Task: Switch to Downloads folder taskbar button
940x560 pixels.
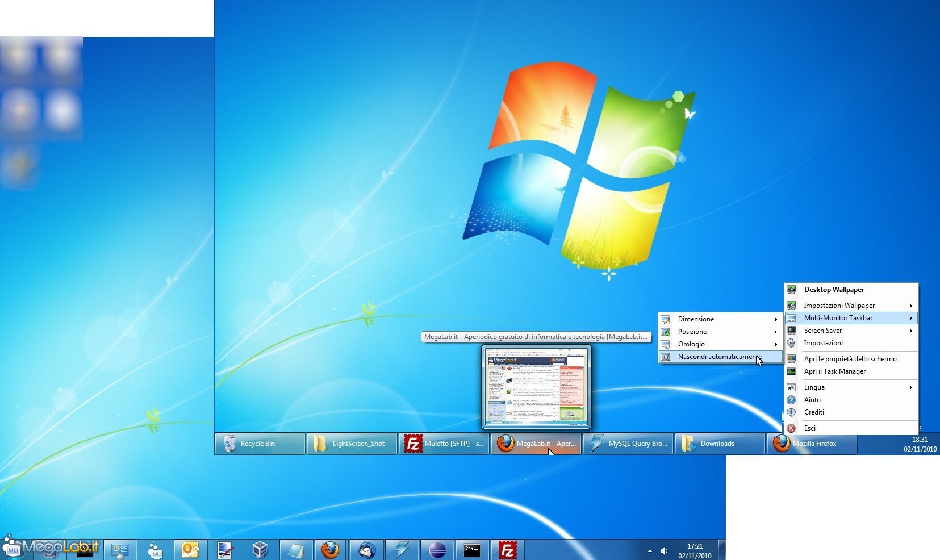Action: [720, 444]
